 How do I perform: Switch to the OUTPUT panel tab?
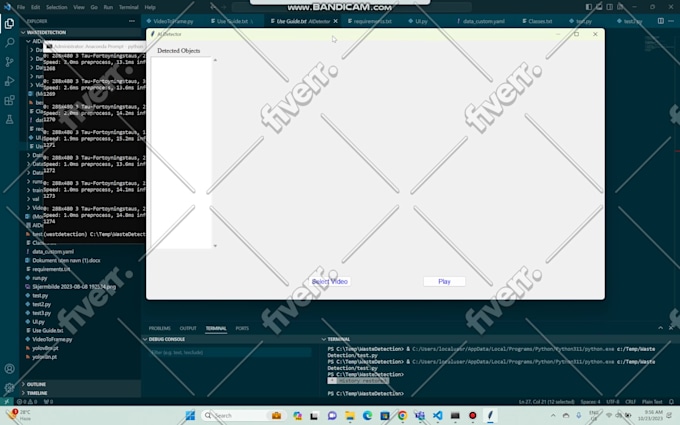pyautogui.click(x=188, y=328)
